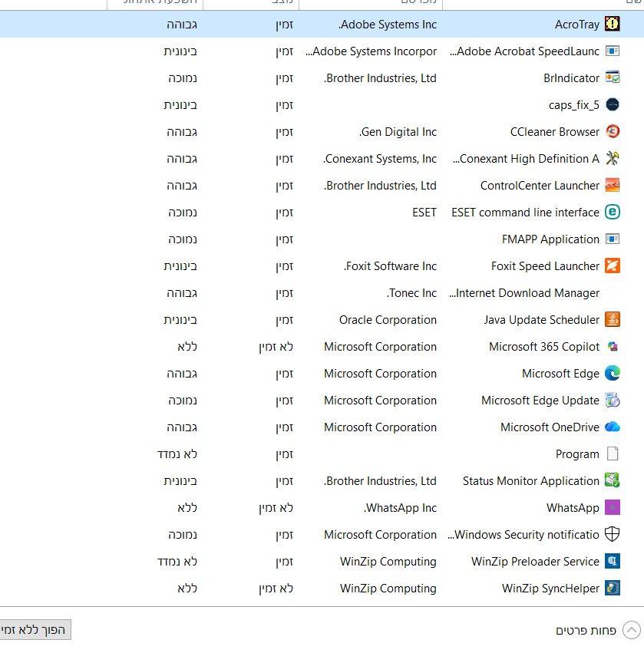
Task: Select the AcroTray startup entry name
Action: 577,25
